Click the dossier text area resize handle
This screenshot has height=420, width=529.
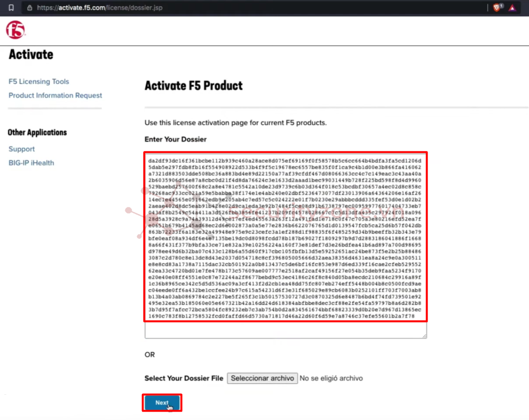click(424, 335)
